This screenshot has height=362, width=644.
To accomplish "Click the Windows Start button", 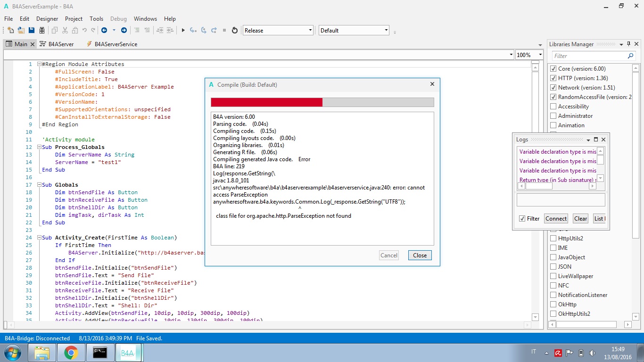I will coord(12,353).
